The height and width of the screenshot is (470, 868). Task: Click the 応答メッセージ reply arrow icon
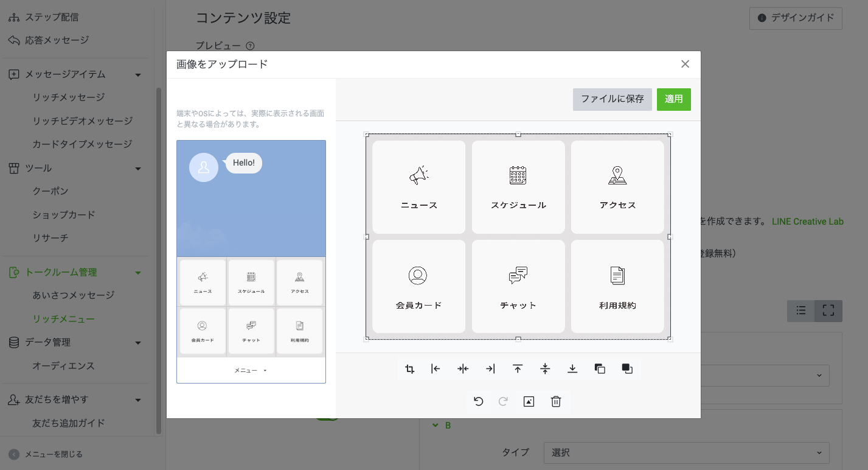[13, 40]
